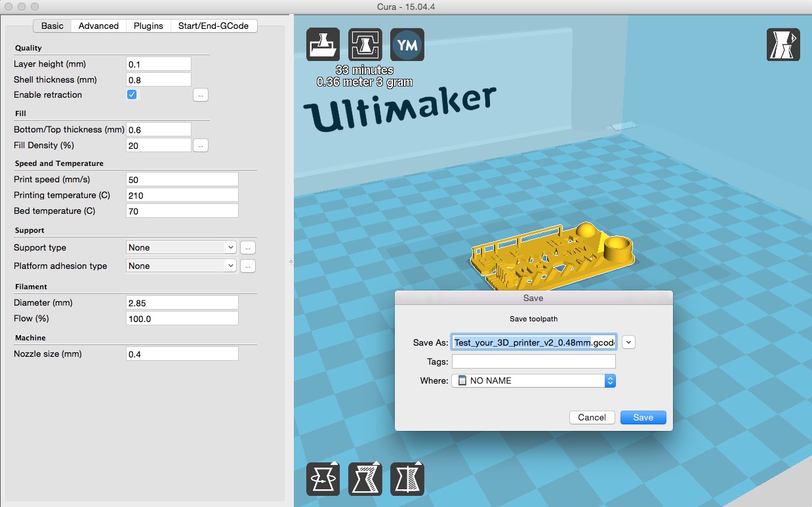Viewport: 812px width, 507px height.
Task: Expand the Save dialog with the chevron
Action: (x=629, y=342)
